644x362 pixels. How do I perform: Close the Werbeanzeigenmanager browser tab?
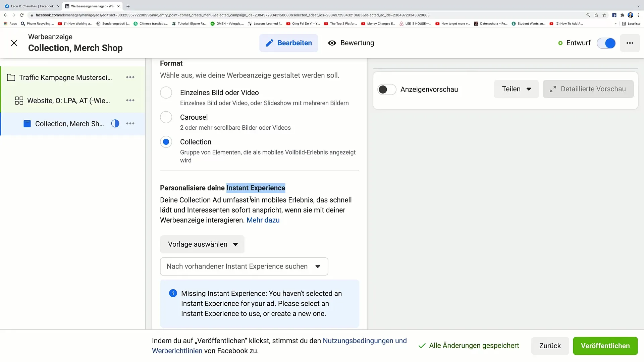click(x=118, y=6)
